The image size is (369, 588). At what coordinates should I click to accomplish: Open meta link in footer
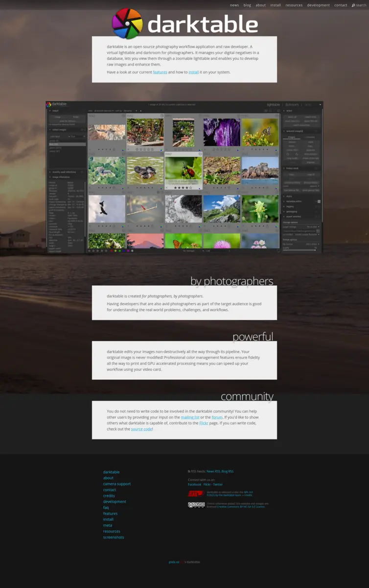tap(108, 525)
